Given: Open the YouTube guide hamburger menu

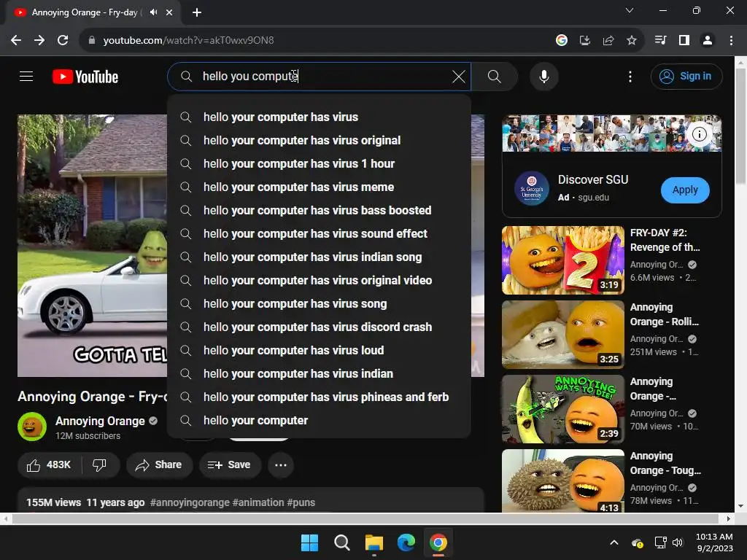Looking at the screenshot, I should [x=26, y=76].
